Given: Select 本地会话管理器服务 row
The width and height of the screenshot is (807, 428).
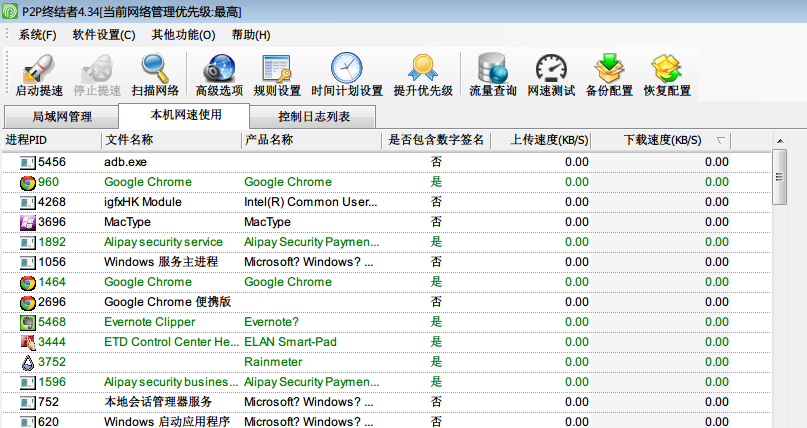Looking at the screenshot, I should point(387,402).
